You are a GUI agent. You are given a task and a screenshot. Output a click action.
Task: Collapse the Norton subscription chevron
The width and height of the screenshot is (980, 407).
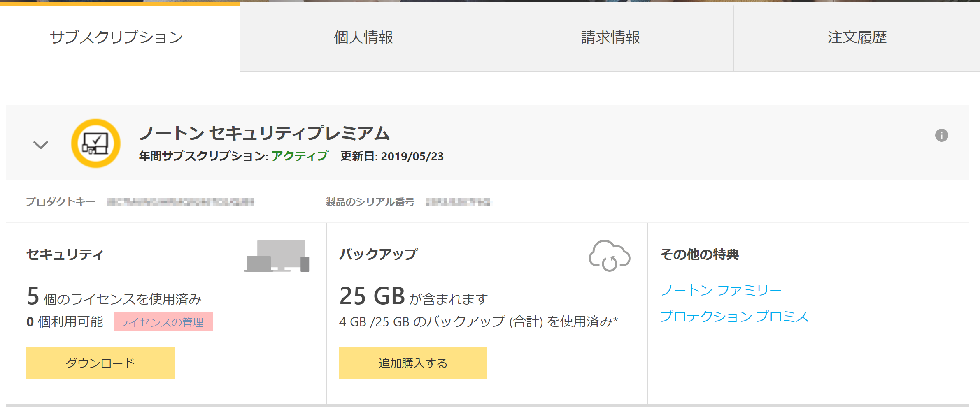click(x=41, y=145)
